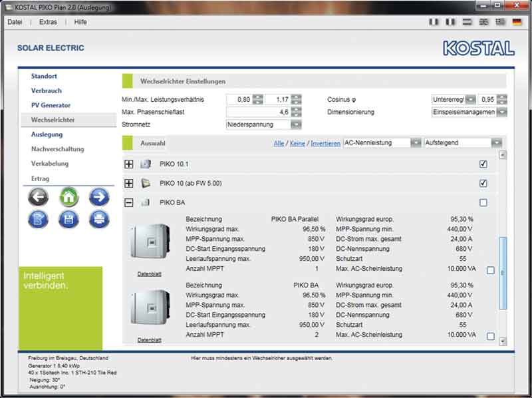Screen dimensions: 532x398
Task: Open the Cosinus φ Untererregt dropdown
Action: [454, 100]
